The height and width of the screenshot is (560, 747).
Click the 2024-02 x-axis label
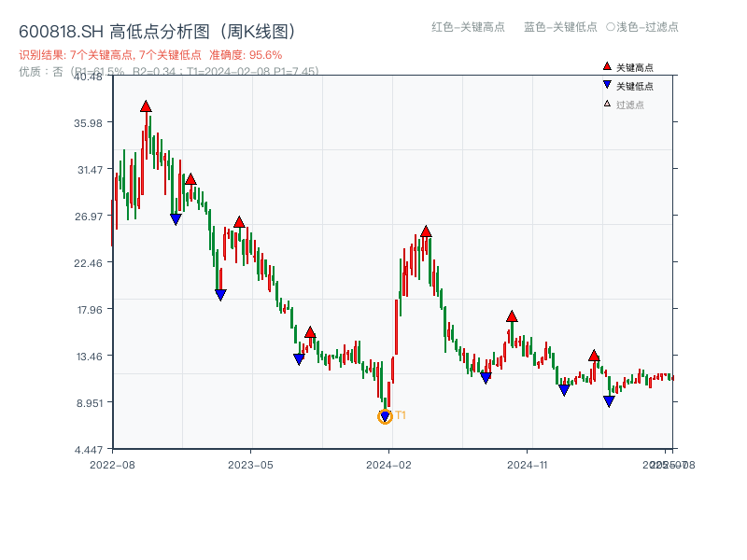coord(390,463)
